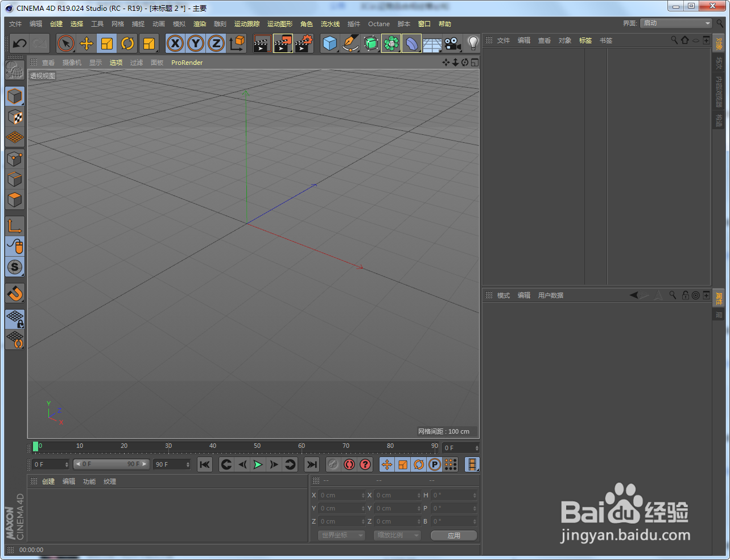
Task: Play animation forward
Action: click(x=258, y=464)
